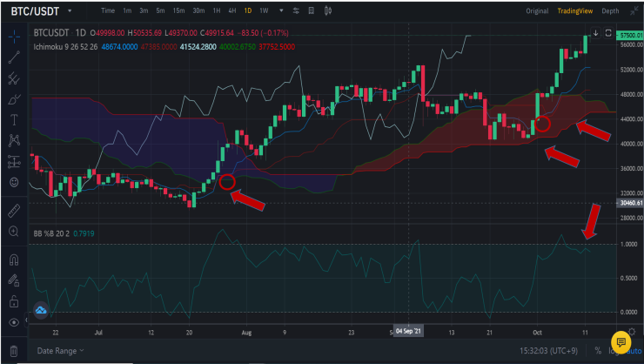The height and width of the screenshot is (364, 644).
Task: Click the Ichimoku value 48674.0000
Action: (119, 47)
